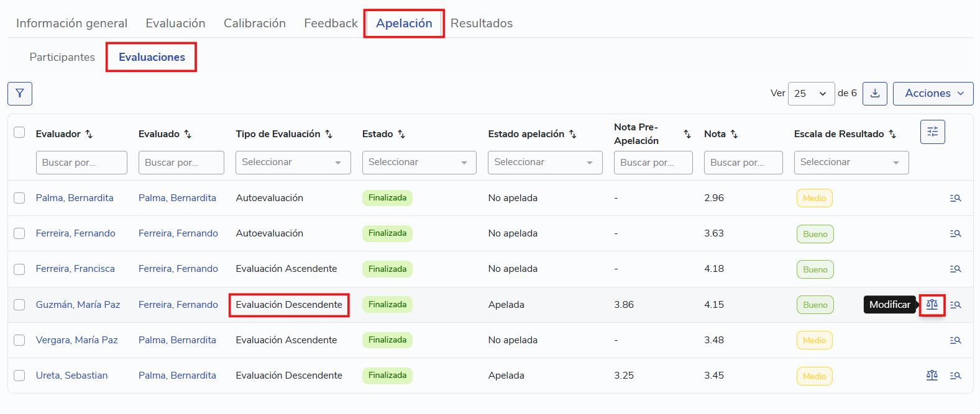The height and width of the screenshot is (414, 980).
Task: Toggle the select-all header checkbox
Action: (x=19, y=132)
